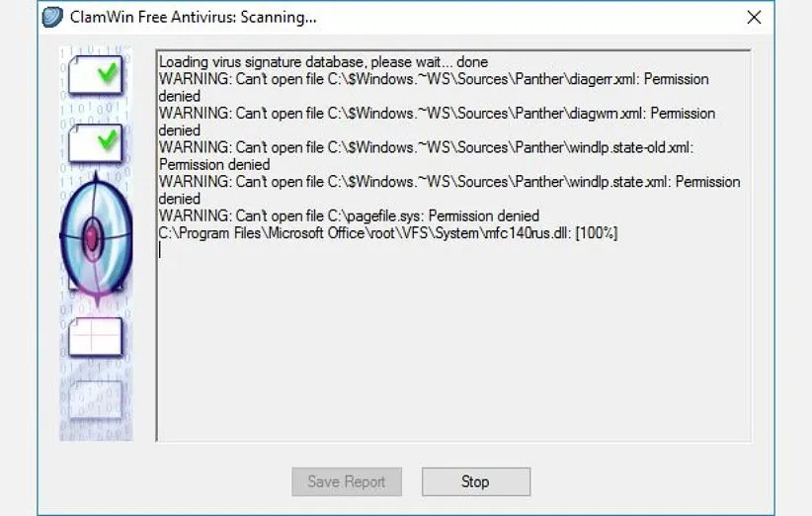Click the pagefile.sys permission denied line

point(349,215)
